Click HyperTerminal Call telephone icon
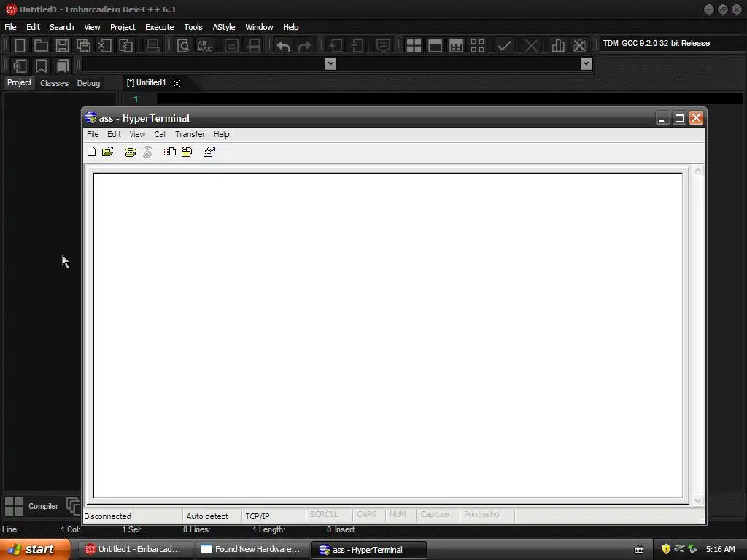747x560 pixels. [x=130, y=152]
